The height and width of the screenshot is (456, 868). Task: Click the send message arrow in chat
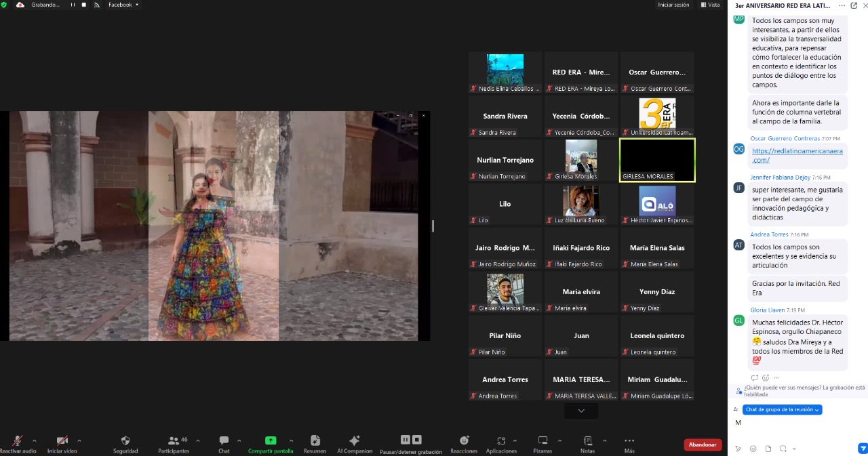[x=863, y=449]
